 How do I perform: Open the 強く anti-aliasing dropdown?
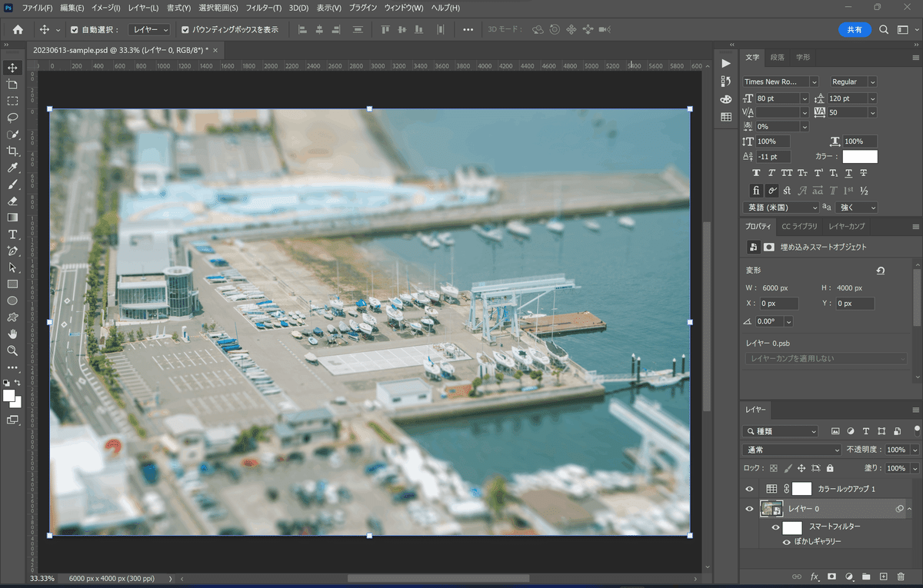[855, 208]
